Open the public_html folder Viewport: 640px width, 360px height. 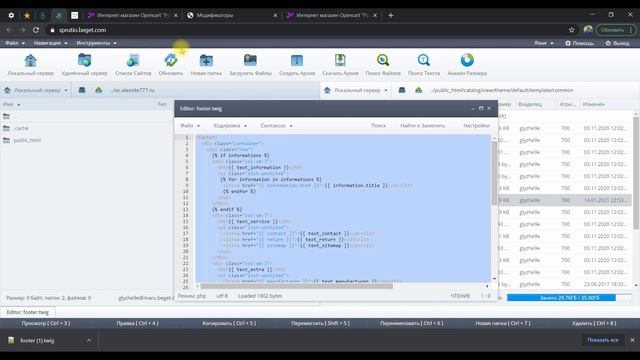[27, 140]
